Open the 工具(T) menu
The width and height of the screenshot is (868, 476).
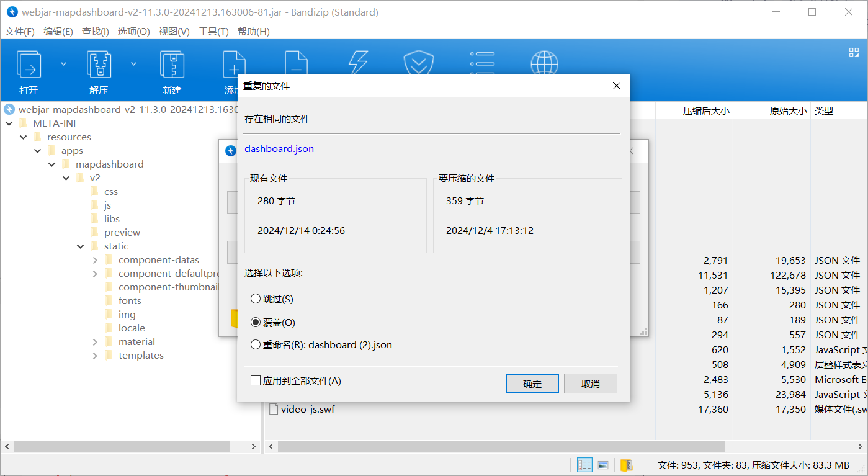click(213, 31)
